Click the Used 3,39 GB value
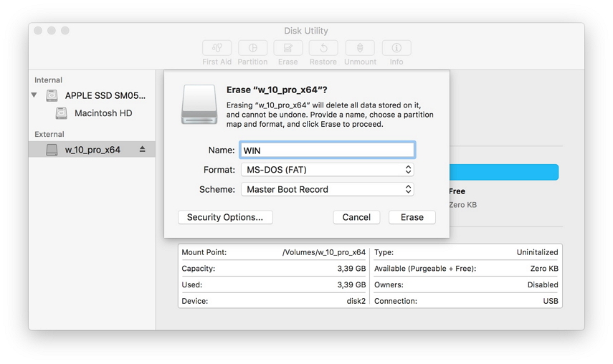613x364 pixels. pyautogui.click(x=351, y=284)
